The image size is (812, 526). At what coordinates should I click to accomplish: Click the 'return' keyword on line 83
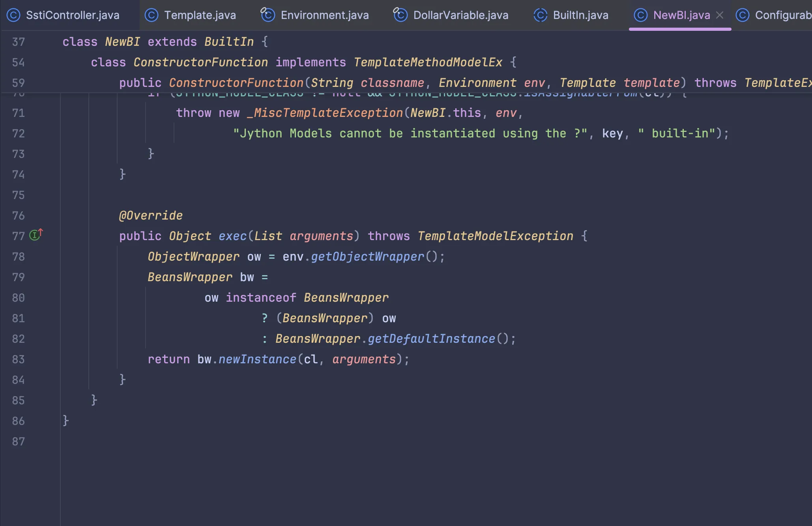tap(168, 359)
